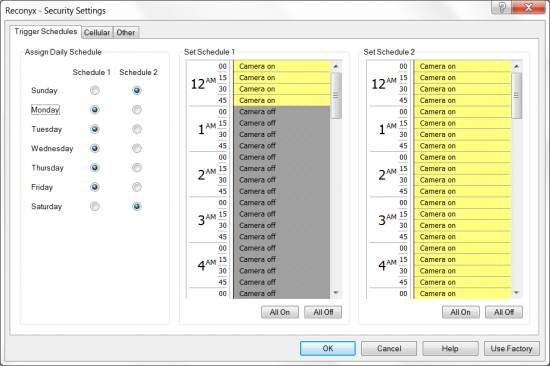The width and height of the screenshot is (550, 366).
Task: Toggle Schedule 2 slot at 2 AM :15
Action: coord(462,168)
